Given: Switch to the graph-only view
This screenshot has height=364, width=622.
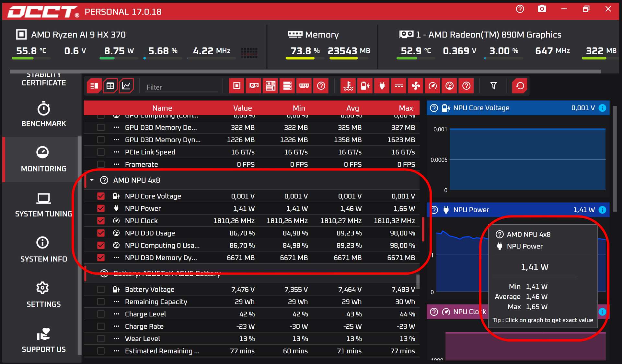Looking at the screenshot, I should [x=126, y=86].
